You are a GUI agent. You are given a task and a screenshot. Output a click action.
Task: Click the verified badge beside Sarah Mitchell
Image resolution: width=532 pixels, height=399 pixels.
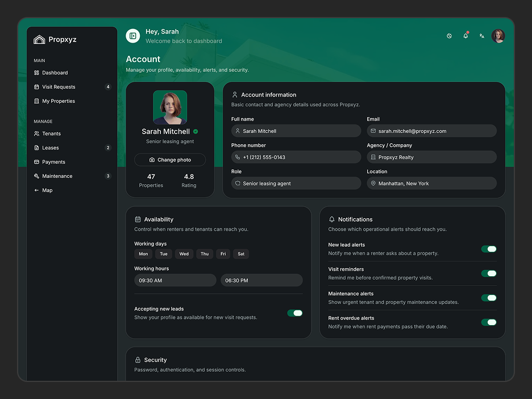tap(196, 131)
